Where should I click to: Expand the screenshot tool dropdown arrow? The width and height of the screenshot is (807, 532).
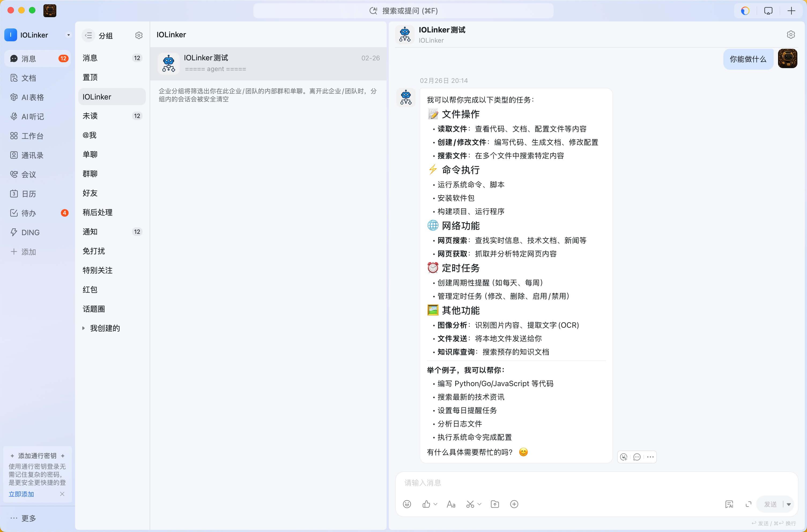479,504
